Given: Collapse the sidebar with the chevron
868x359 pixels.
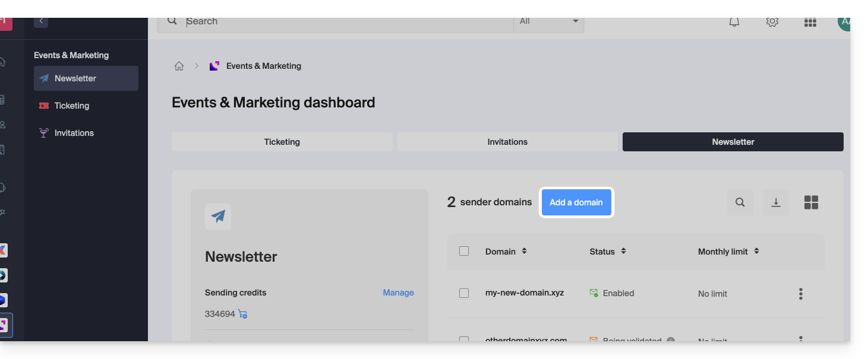Looking at the screenshot, I should point(41,21).
